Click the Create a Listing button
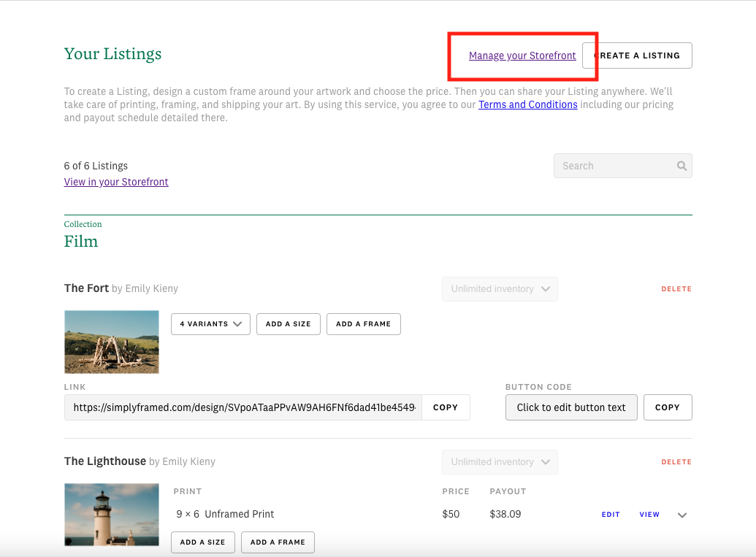Viewport: 756px width, 557px height. point(637,55)
